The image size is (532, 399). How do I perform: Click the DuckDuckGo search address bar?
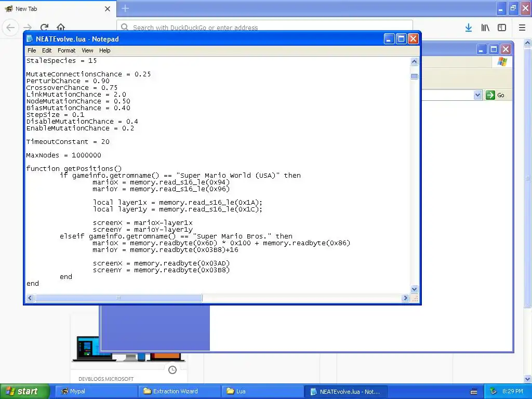pyautogui.click(x=264, y=27)
